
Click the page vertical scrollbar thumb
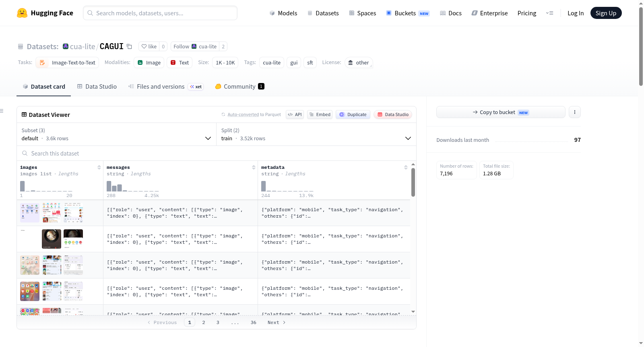click(x=641, y=46)
